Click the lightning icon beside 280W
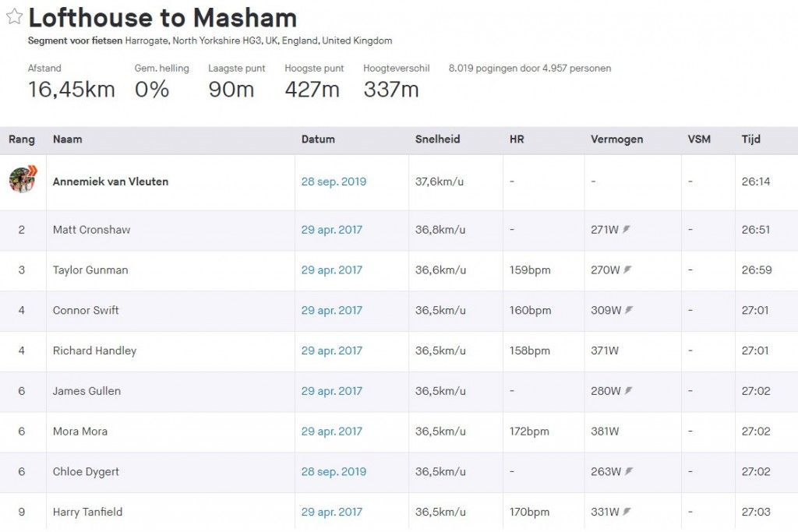 [628, 391]
